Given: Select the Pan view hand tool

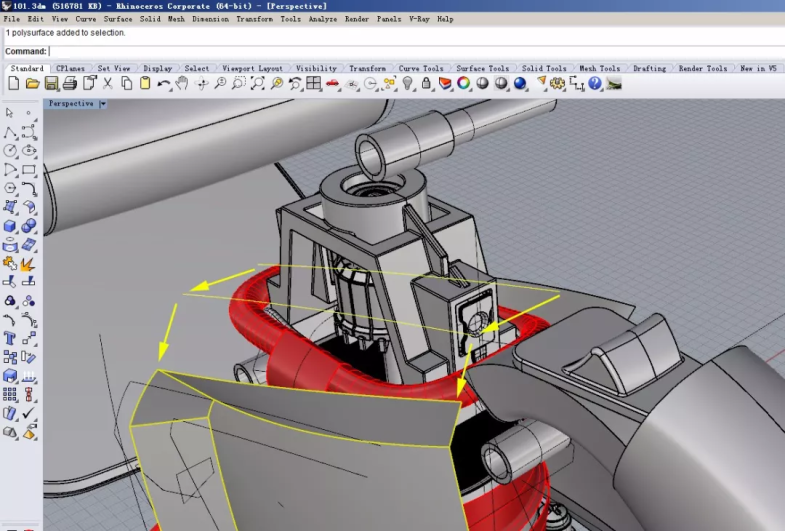Looking at the screenshot, I should (183, 83).
